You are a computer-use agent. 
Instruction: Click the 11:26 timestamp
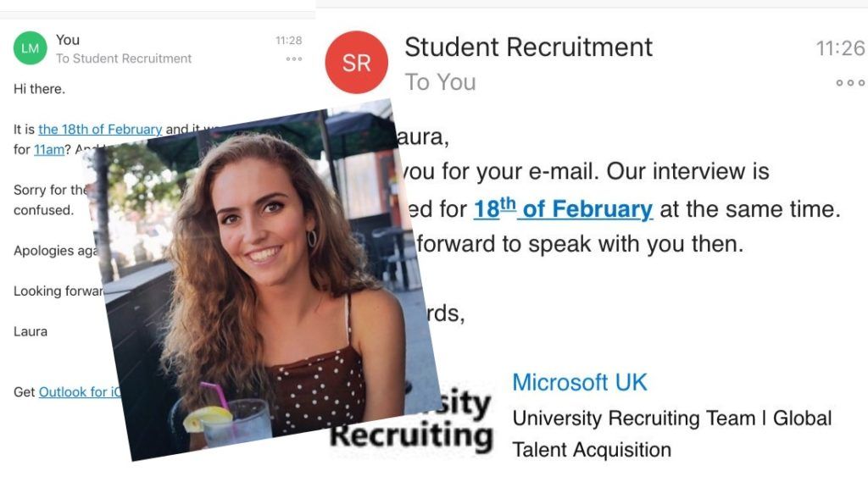(x=840, y=48)
